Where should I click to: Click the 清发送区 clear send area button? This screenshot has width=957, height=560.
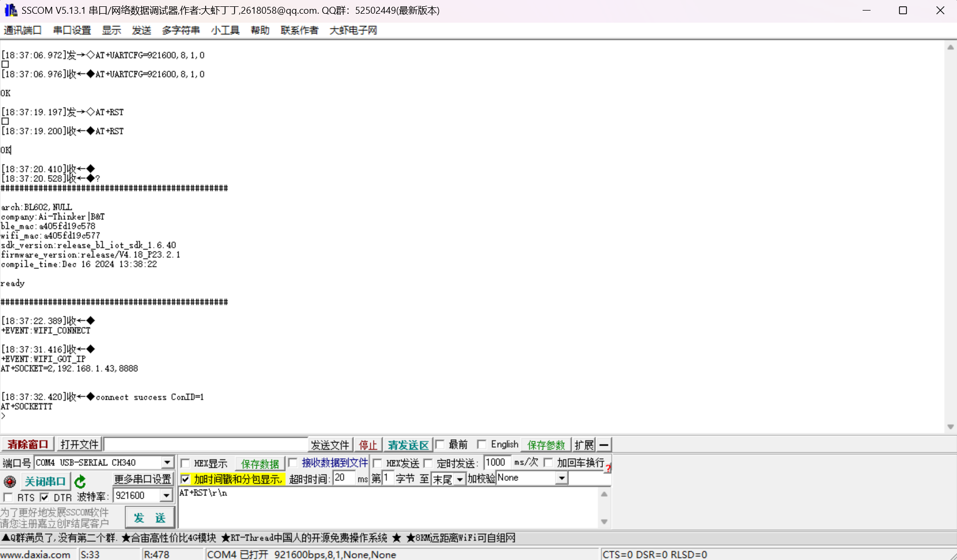point(408,445)
